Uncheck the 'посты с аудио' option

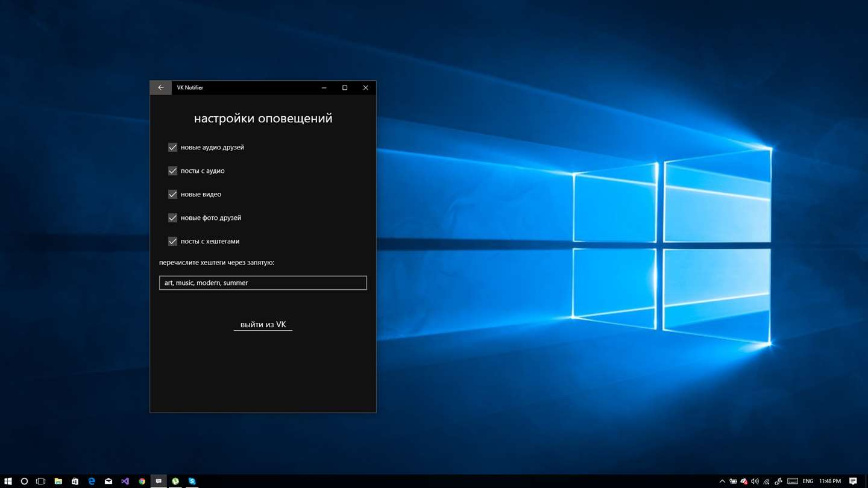tap(172, 170)
